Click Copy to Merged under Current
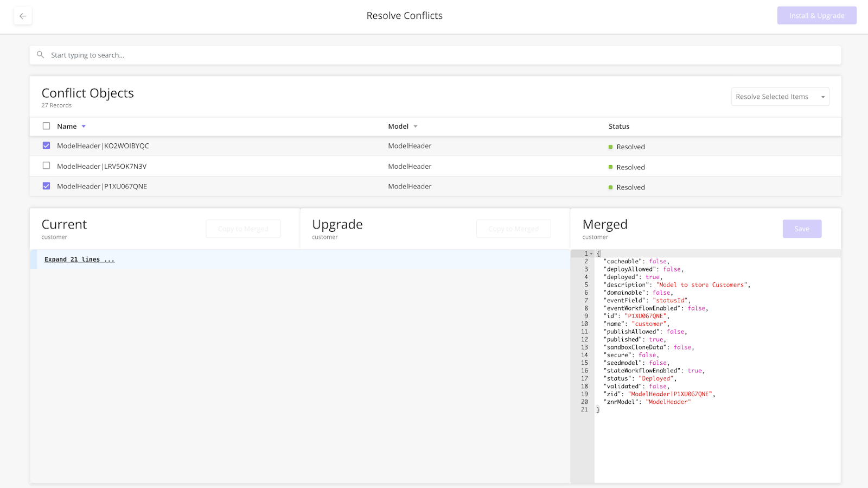Viewport: 868px width, 488px height. (243, 229)
